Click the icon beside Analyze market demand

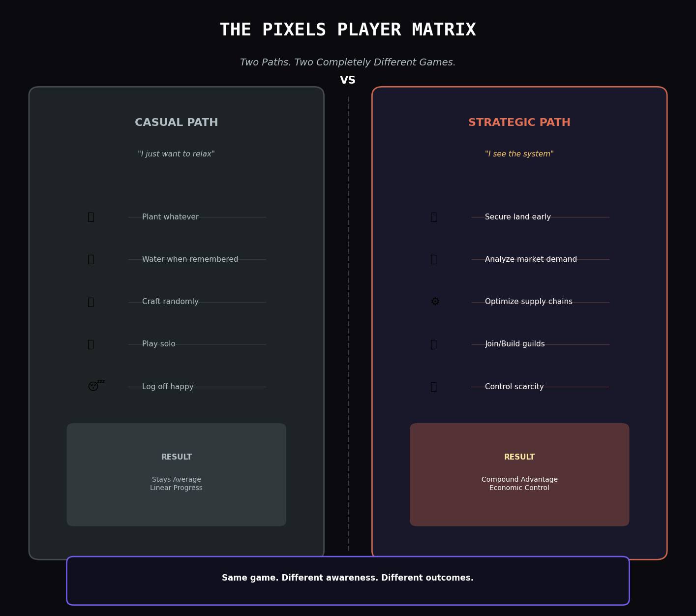[434, 259]
